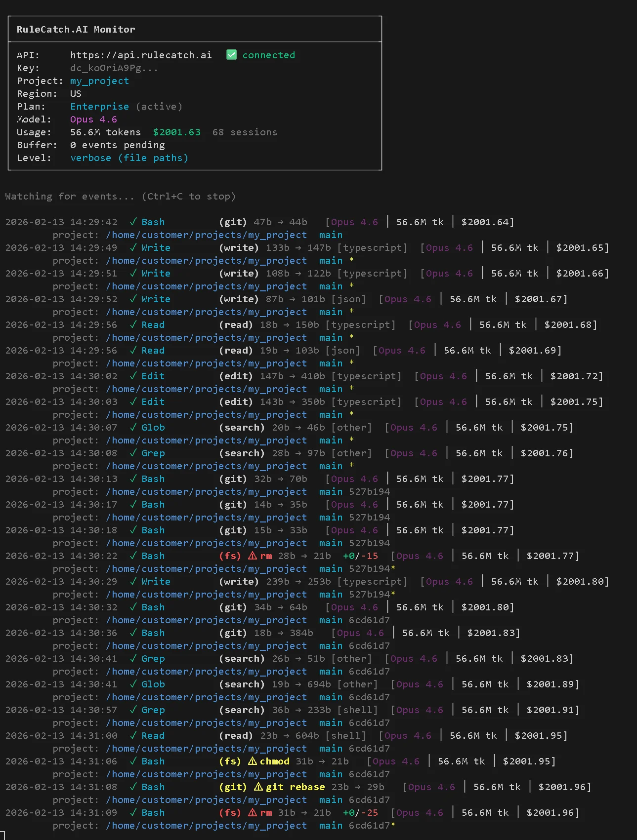Click the (edit) 143b → 350b entry
This screenshot has width=637, height=840.
[x=272, y=401]
